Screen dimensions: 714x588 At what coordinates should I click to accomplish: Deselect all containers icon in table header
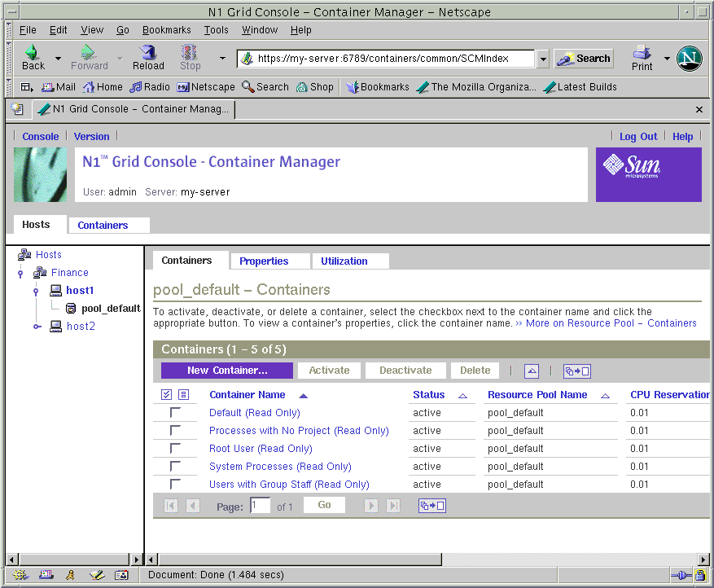click(x=183, y=394)
